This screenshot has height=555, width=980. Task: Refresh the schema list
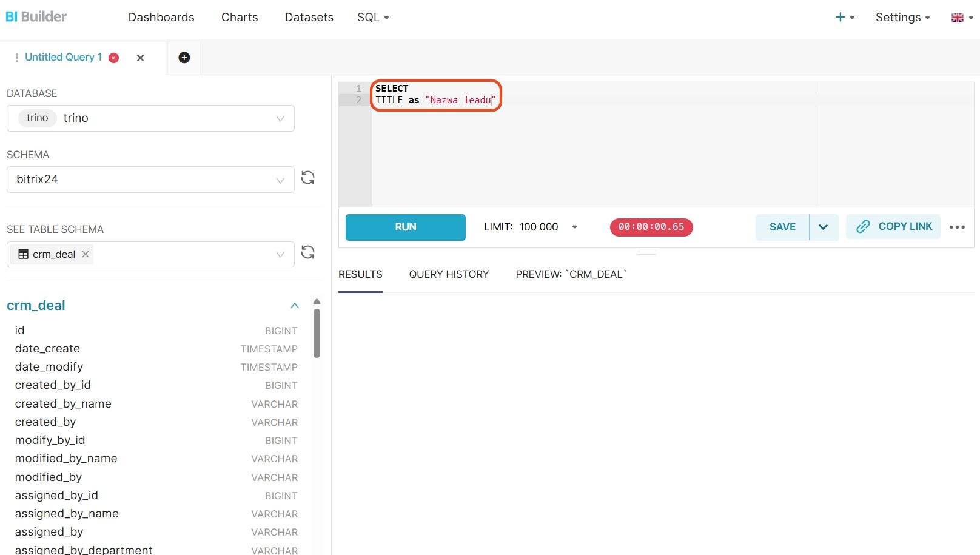pos(307,178)
